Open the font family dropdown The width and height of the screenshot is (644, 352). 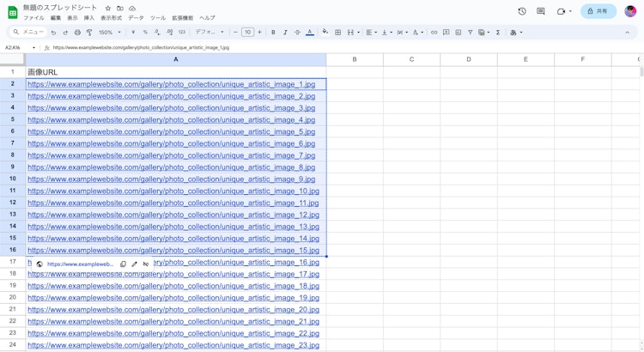pos(210,33)
